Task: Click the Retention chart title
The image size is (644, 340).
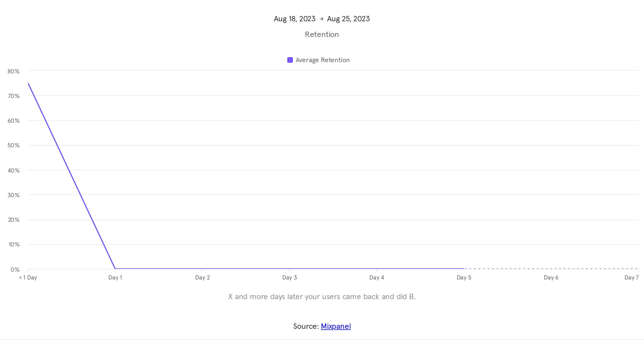Action: (x=322, y=34)
